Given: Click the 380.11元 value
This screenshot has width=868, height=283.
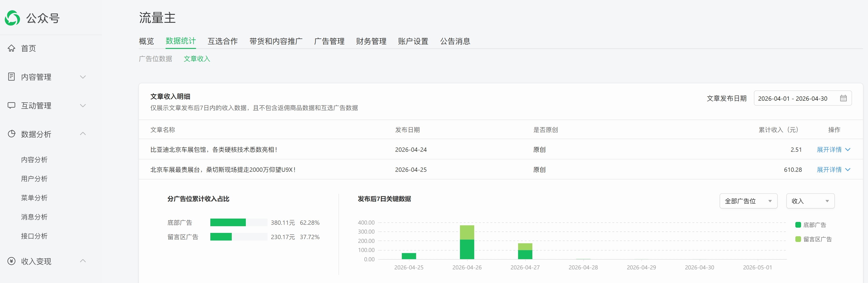Looking at the screenshot, I should (283, 223).
